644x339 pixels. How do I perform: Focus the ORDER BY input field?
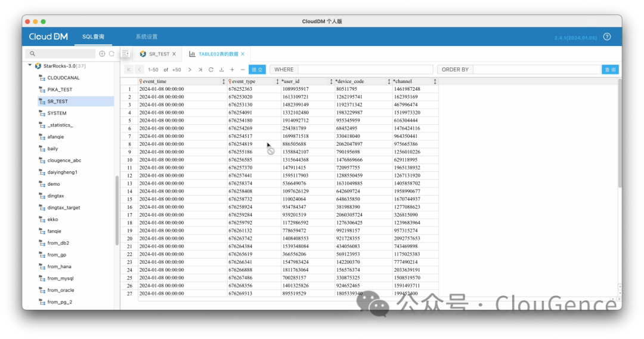(537, 69)
